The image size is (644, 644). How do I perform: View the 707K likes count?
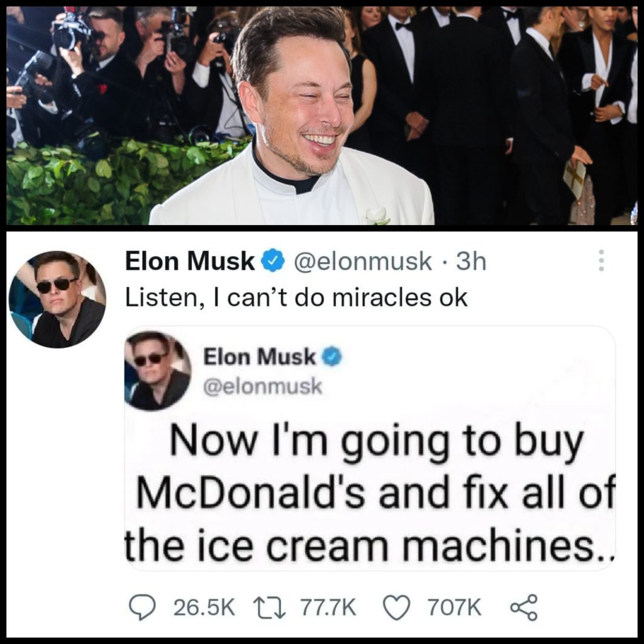pyautogui.click(x=454, y=608)
